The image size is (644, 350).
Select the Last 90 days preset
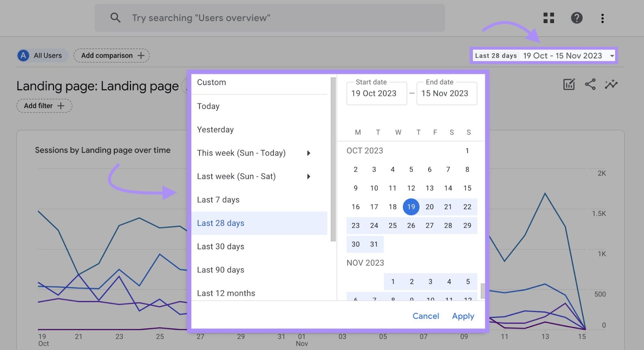pos(259,270)
